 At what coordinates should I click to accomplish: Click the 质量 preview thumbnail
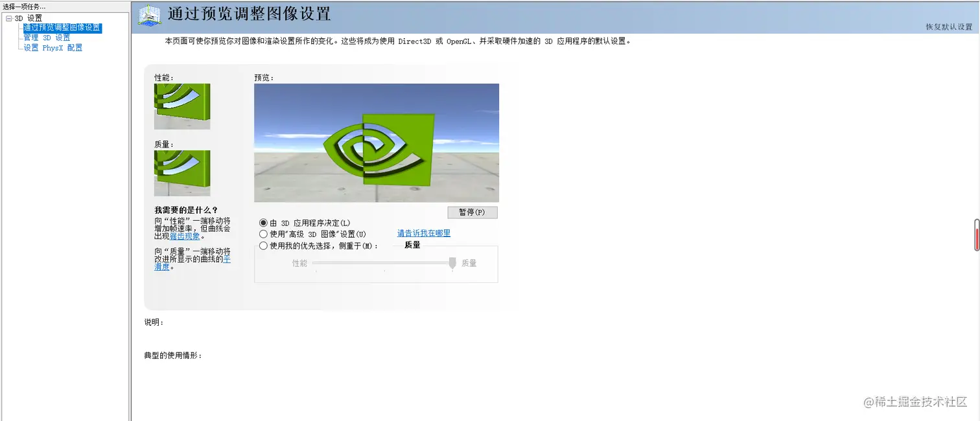tap(182, 173)
